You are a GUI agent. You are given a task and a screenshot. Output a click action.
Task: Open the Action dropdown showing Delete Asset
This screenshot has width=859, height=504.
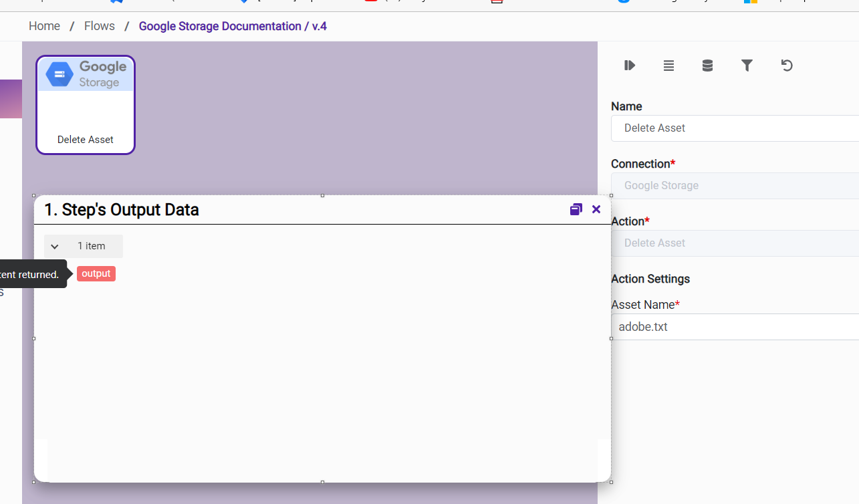click(x=734, y=243)
